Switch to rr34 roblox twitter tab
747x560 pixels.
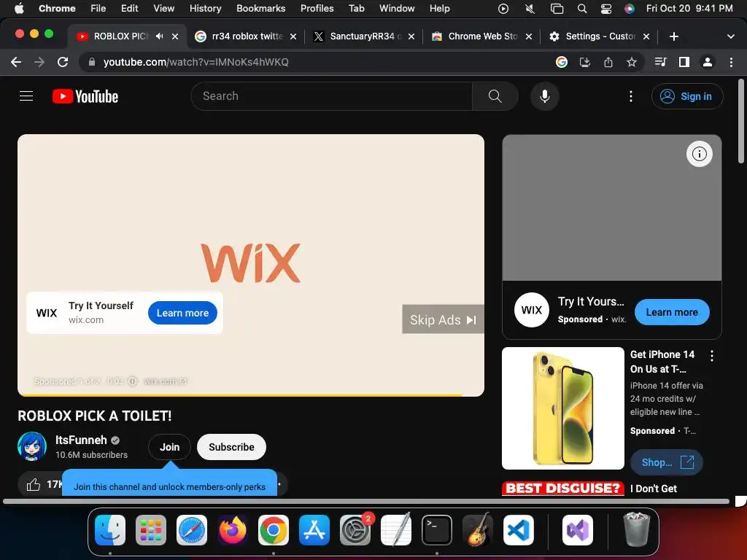[246, 36]
